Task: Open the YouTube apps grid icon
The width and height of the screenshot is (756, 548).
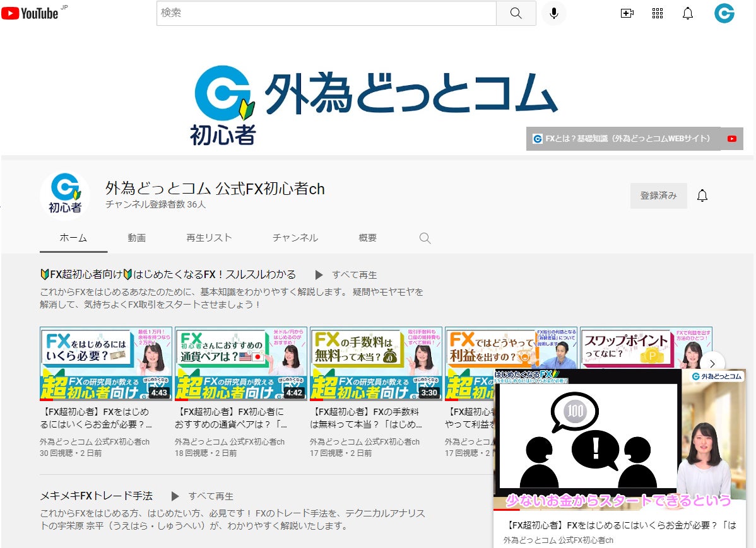Action: 658,13
